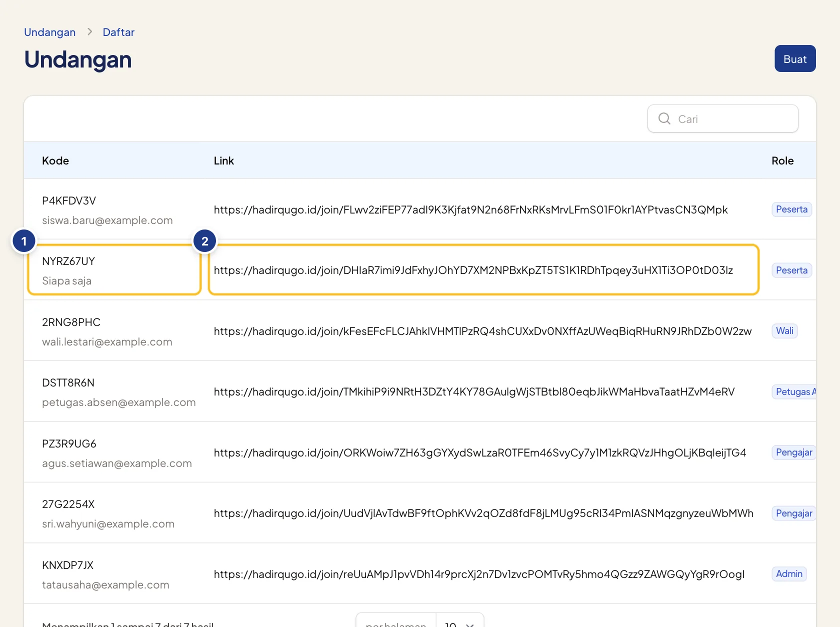Screen dimensions: 840x627
Task: Click the Role column header
Action: click(782, 161)
